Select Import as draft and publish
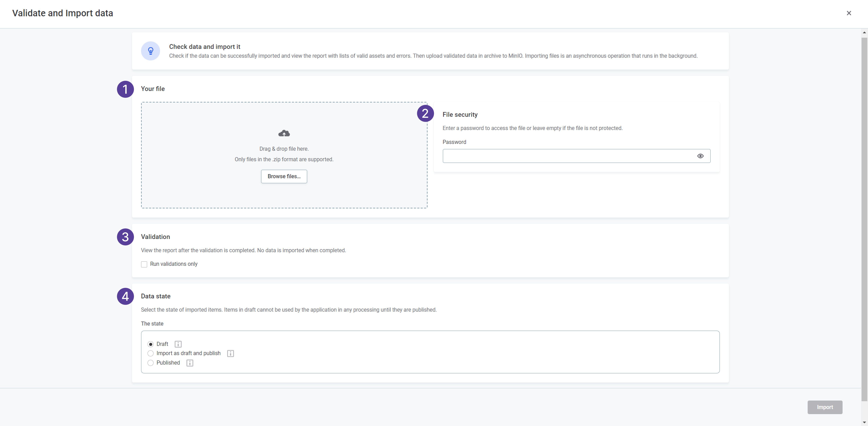 (151, 353)
